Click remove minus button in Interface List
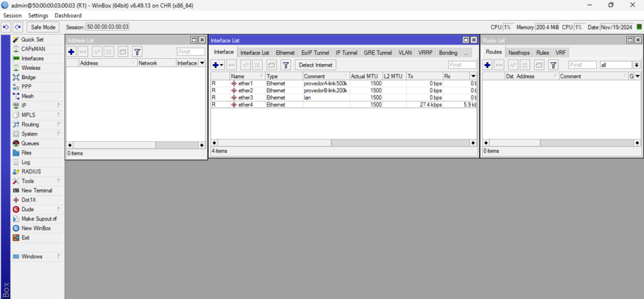Viewport: 644px width, 299px height. tap(231, 65)
